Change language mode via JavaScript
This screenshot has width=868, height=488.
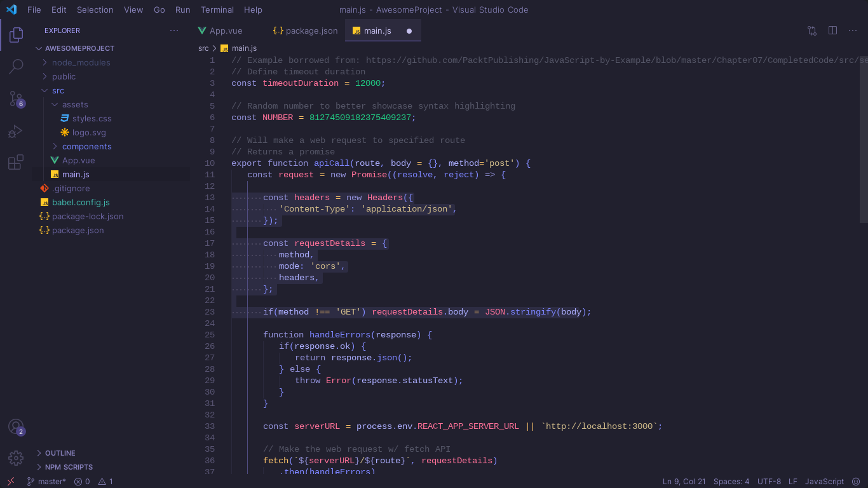(x=825, y=482)
